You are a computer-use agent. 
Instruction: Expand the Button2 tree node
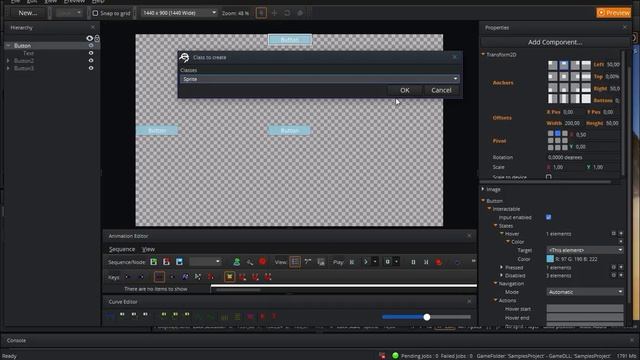tap(8, 61)
